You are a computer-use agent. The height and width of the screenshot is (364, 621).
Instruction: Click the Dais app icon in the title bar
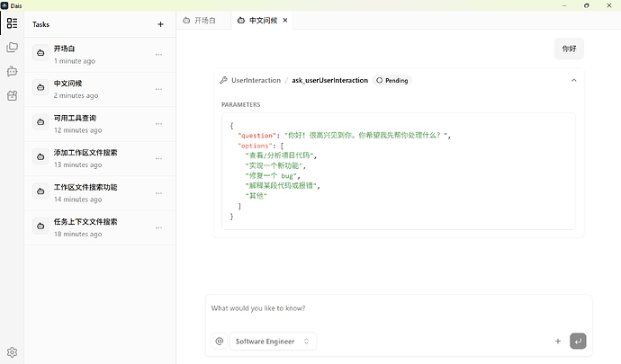coord(4,5)
